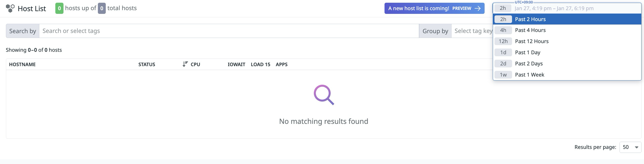Image resolution: width=644 pixels, height=164 pixels.
Task: Open the Group by tag key selector
Action: 475,30
